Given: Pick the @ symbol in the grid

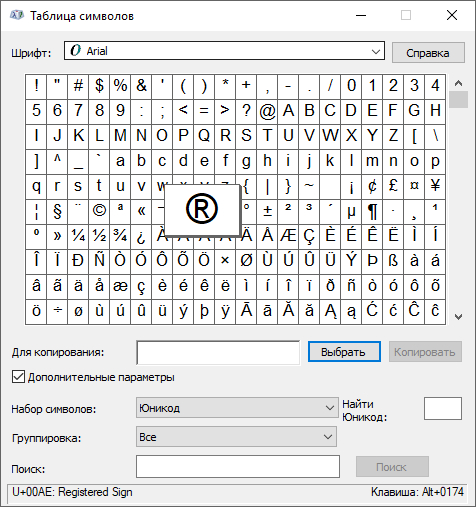Looking at the screenshot, I should pos(267,111).
